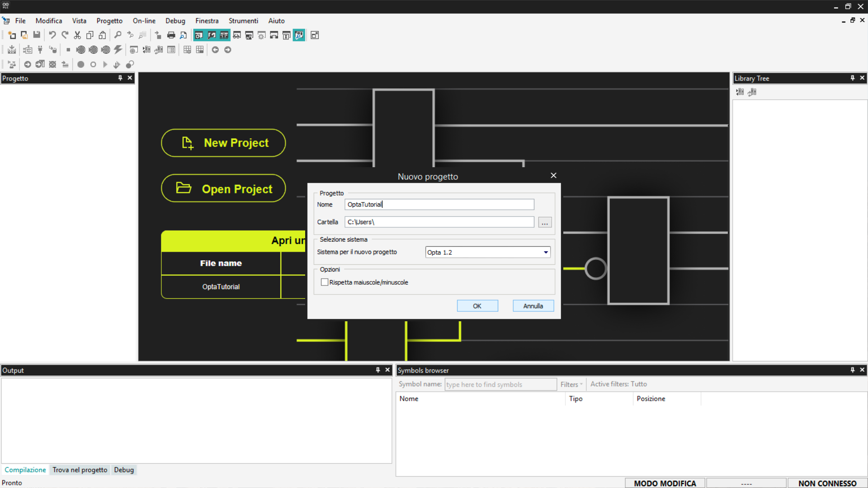Image resolution: width=868 pixels, height=488 pixels.
Task: Click the New project toolbar icon
Action: 12,35
